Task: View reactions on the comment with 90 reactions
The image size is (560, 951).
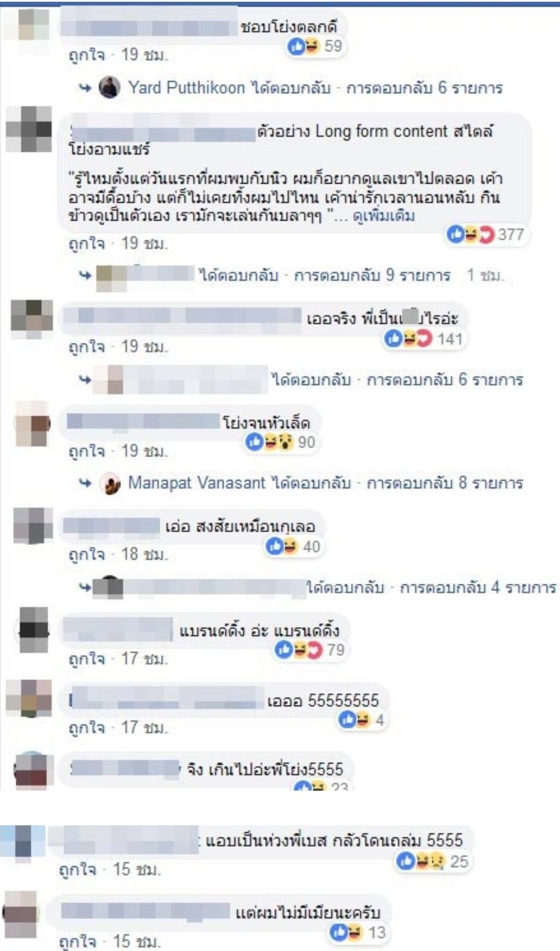Action: (281, 442)
